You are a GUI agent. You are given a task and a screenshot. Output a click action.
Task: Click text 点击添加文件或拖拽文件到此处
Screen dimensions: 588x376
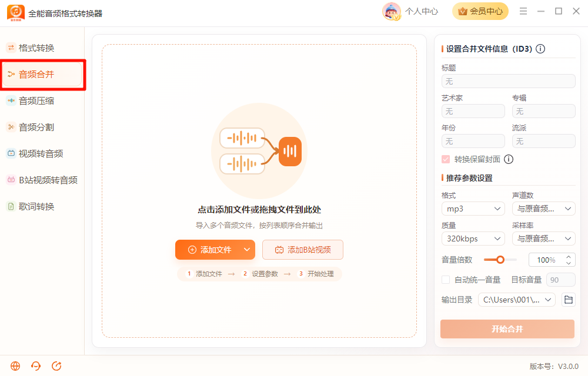coord(259,210)
